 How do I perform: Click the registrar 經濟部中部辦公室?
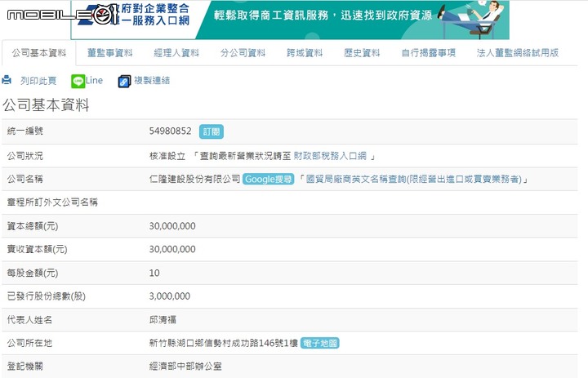(185, 366)
